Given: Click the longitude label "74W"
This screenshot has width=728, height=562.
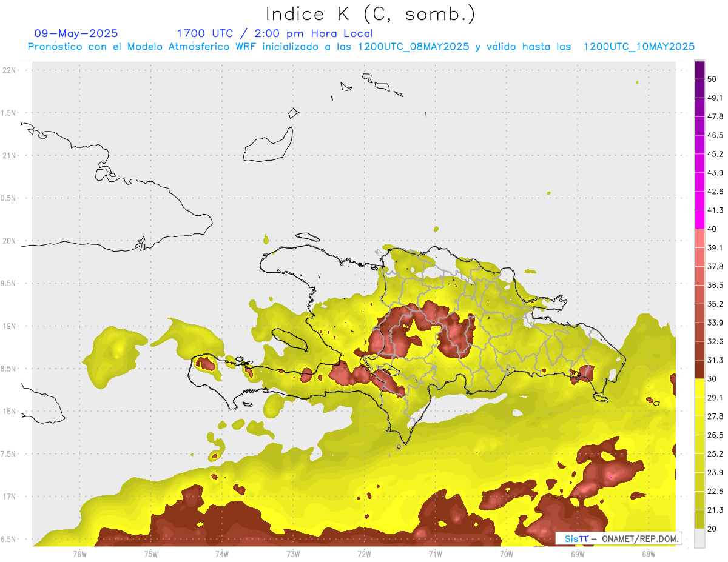Looking at the screenshot, I should point(221,554).
